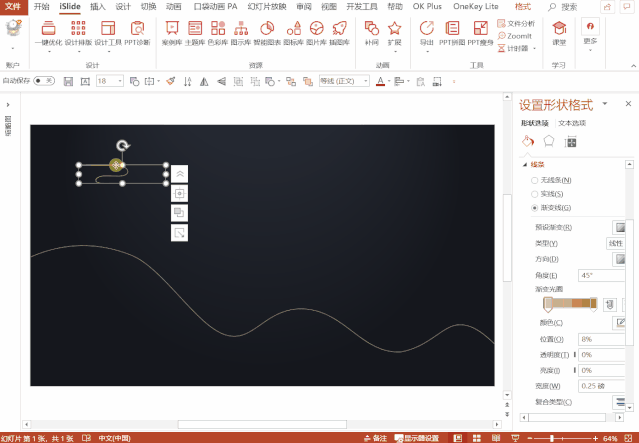The image size is (639, 443).
Task: Open 插图库 illustration library
Action: point(339,33)
